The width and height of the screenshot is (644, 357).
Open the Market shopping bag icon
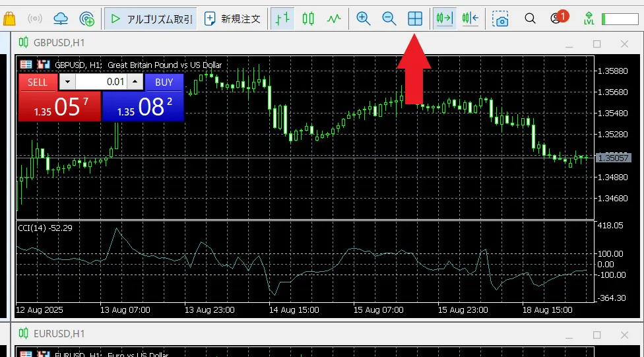pos(9,19)
